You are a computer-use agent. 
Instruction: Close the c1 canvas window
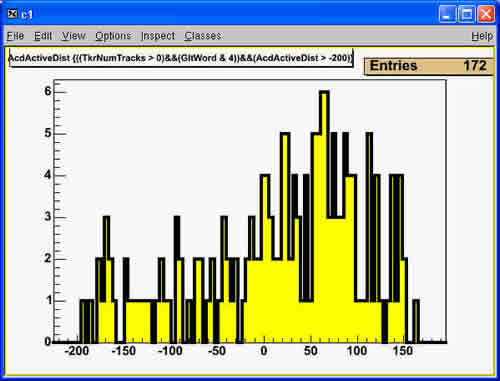[x=486, y=14]
